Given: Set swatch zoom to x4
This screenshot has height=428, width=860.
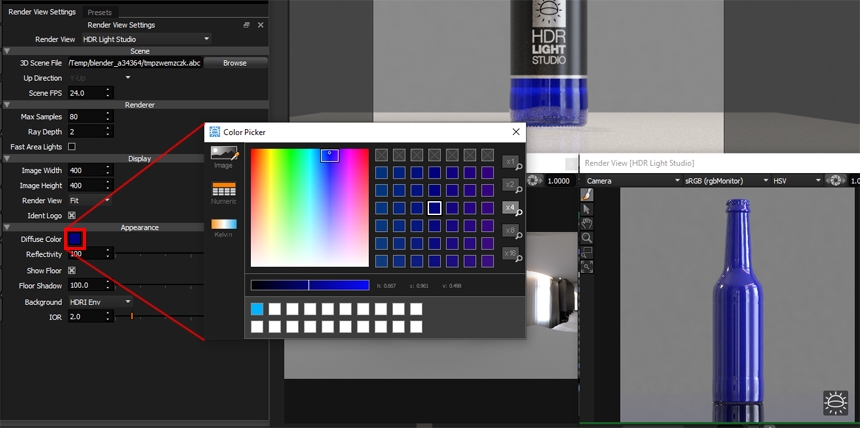Looking at the screenshot, I should click(x=511, y=207).
